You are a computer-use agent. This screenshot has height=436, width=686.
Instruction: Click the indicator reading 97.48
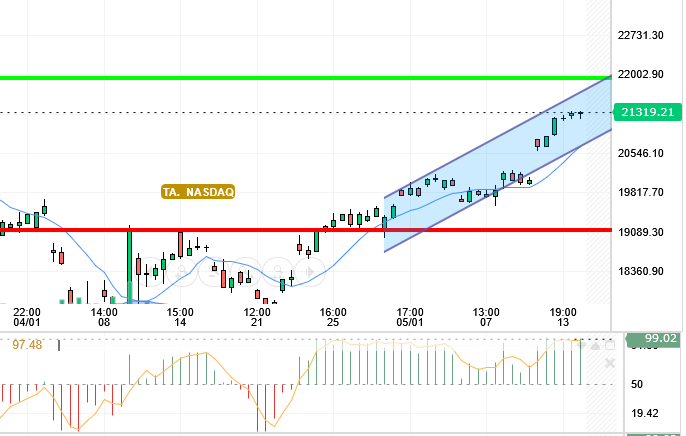(x=27, y=345)
